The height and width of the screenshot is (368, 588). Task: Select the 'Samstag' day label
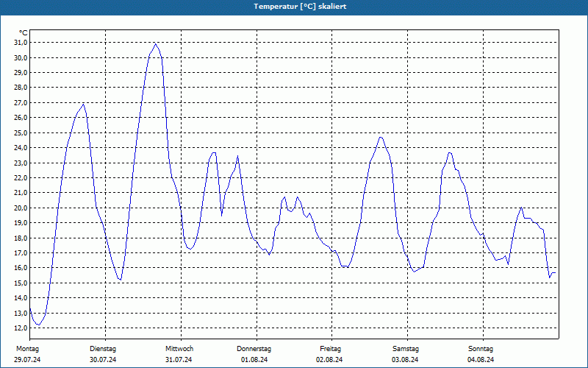click(406, 349)
